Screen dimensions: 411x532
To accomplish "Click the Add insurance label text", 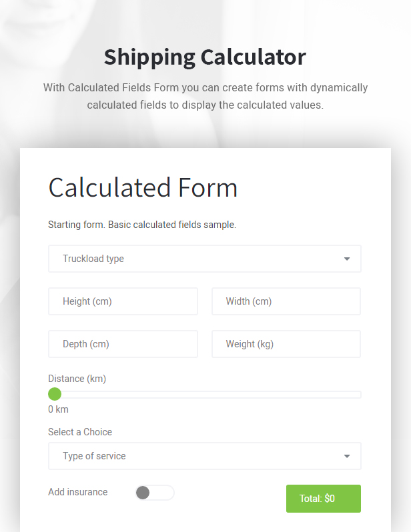I will [x=77, y=492].
